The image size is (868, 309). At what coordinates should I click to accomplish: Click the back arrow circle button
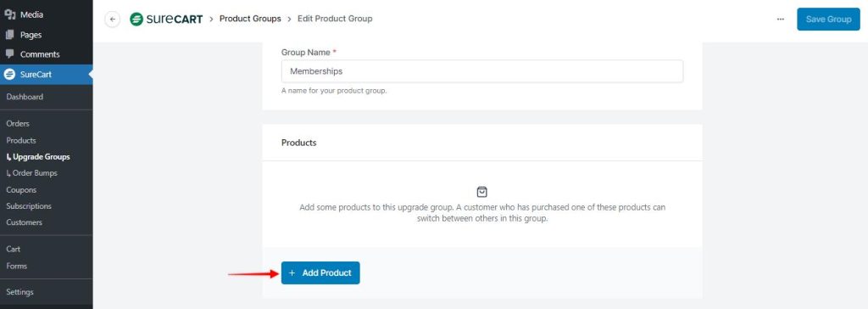point(113,20)
